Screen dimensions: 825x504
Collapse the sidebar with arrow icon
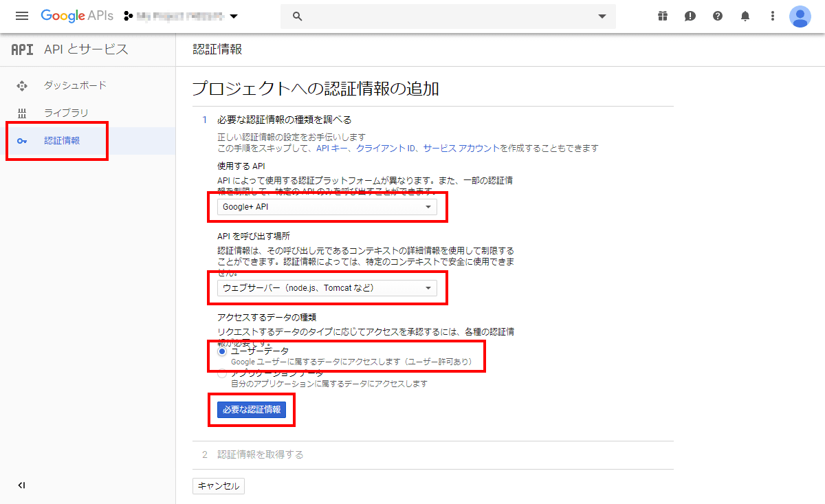pyautogui.click(x=22, y=485)
